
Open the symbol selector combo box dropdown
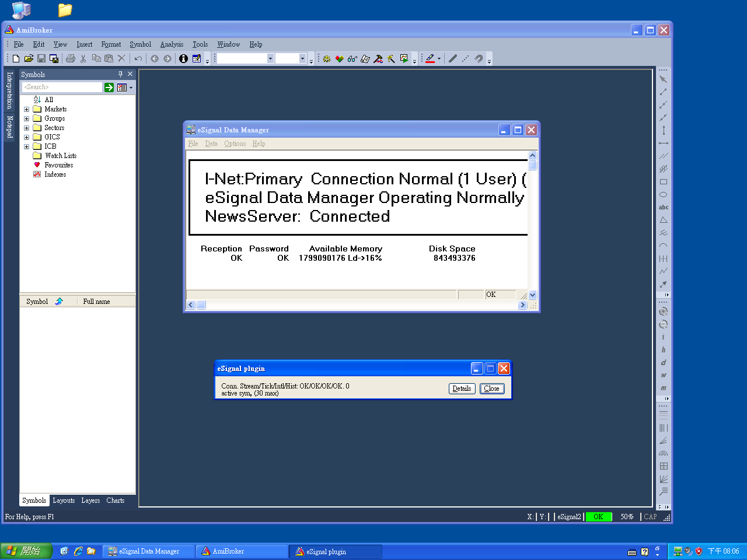(270, 58)
